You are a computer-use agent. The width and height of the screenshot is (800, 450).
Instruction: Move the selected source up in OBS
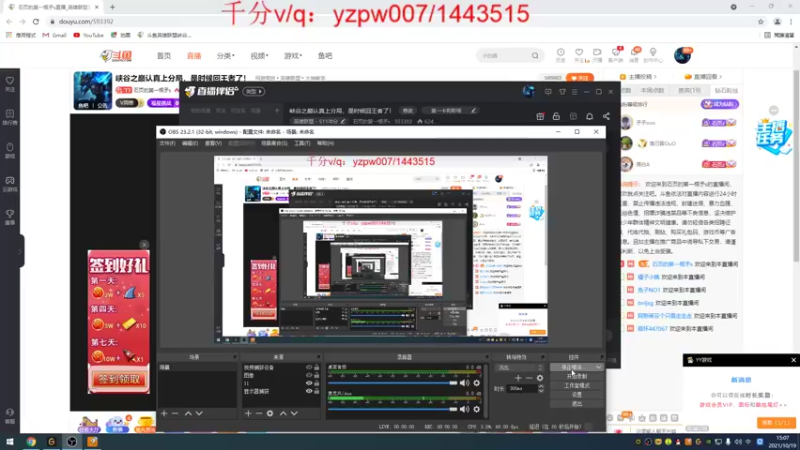click(x=283, y=413)
